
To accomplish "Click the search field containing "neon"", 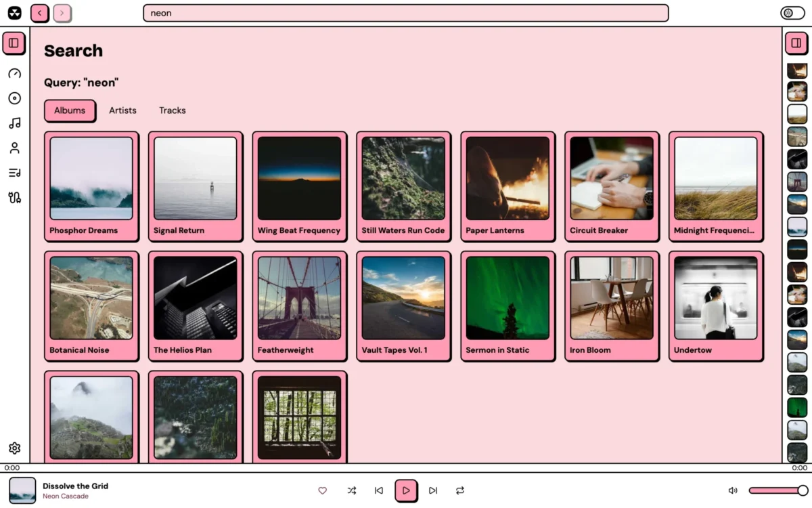I will (406, 13).
